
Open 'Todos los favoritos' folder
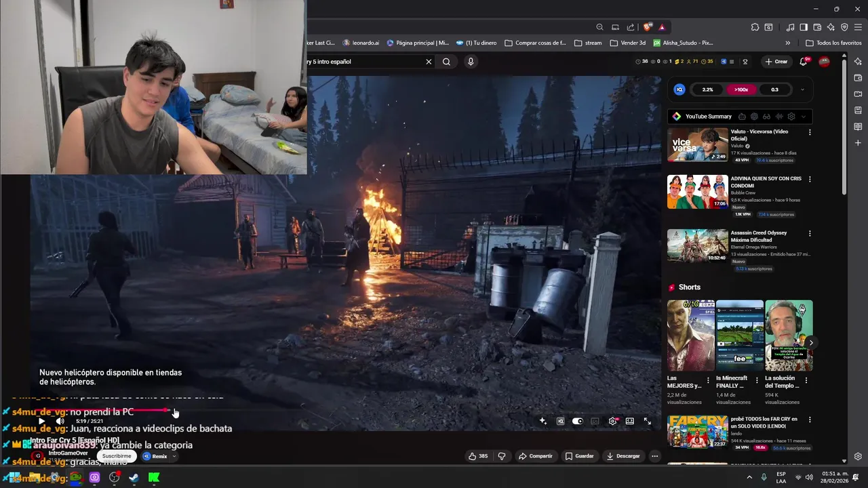pos(833,43)
